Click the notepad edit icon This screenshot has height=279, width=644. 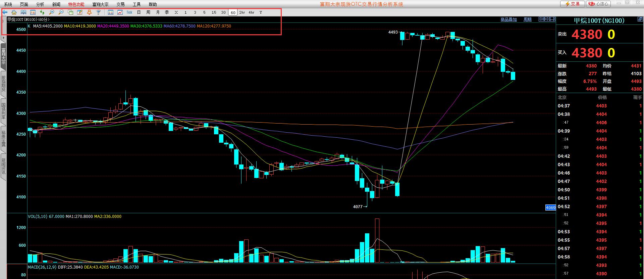80,12
